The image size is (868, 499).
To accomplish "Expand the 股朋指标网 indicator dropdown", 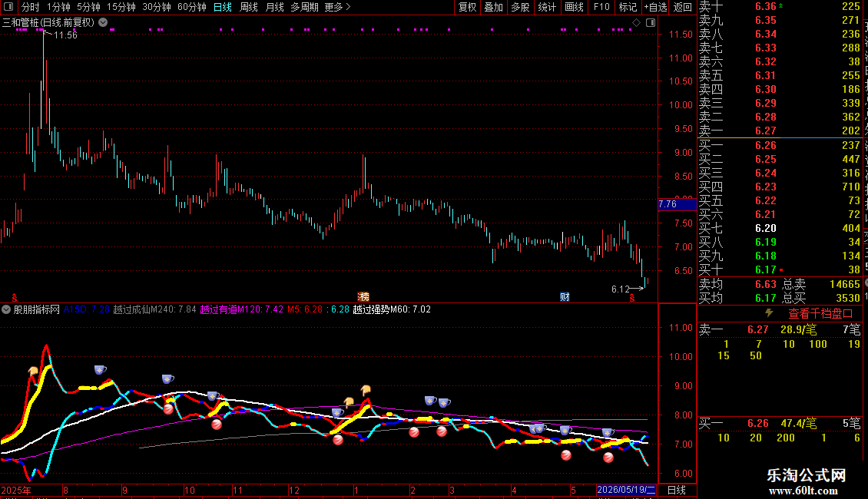I will (6, 310).
